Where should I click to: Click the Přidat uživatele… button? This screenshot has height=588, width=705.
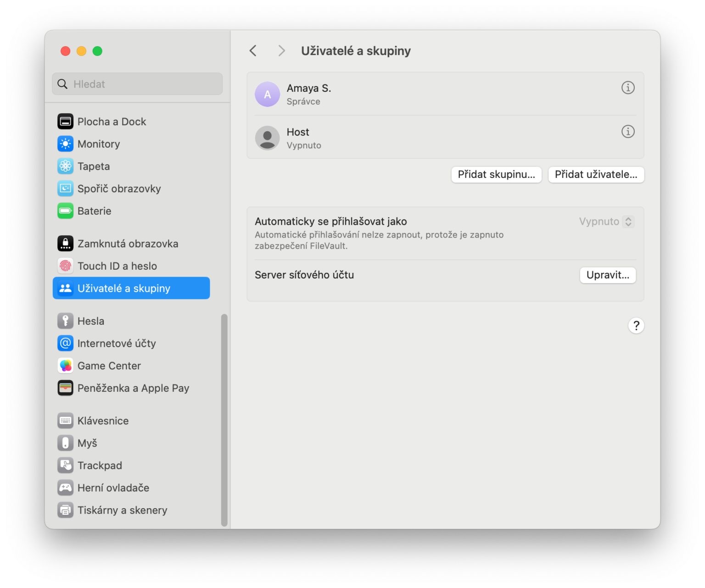[x=596, y=175]
